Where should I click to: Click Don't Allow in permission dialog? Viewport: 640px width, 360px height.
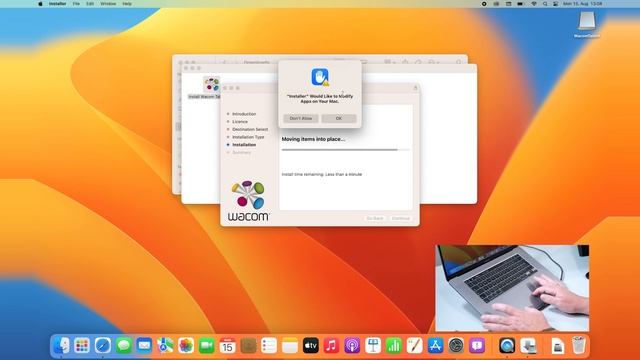pos(301,118)
